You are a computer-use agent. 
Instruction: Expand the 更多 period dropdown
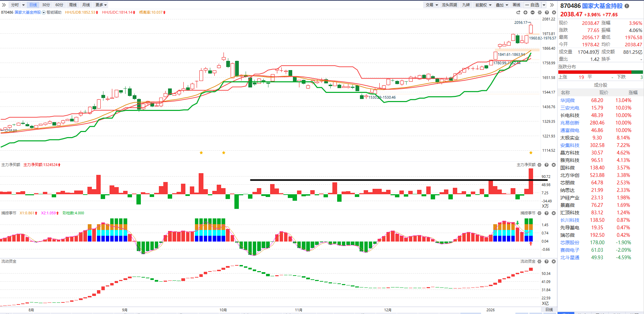point(101,5)
